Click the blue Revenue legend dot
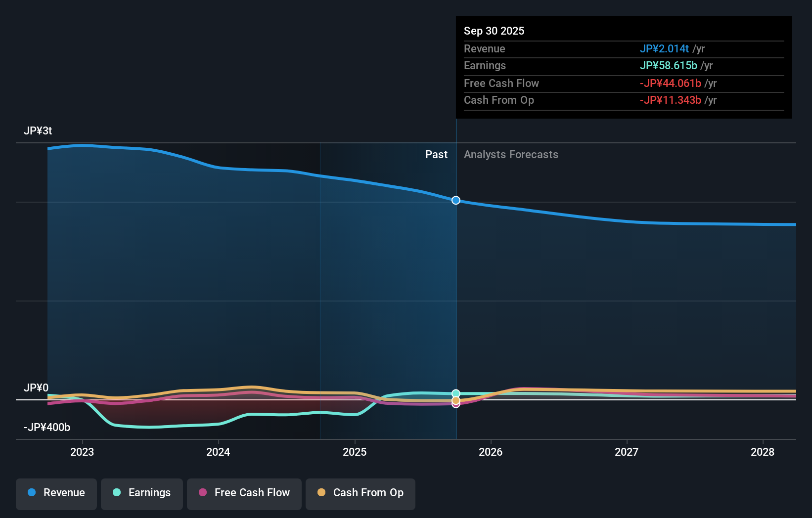The height and width of the screenshot is (518, 812). pos(32,493)
